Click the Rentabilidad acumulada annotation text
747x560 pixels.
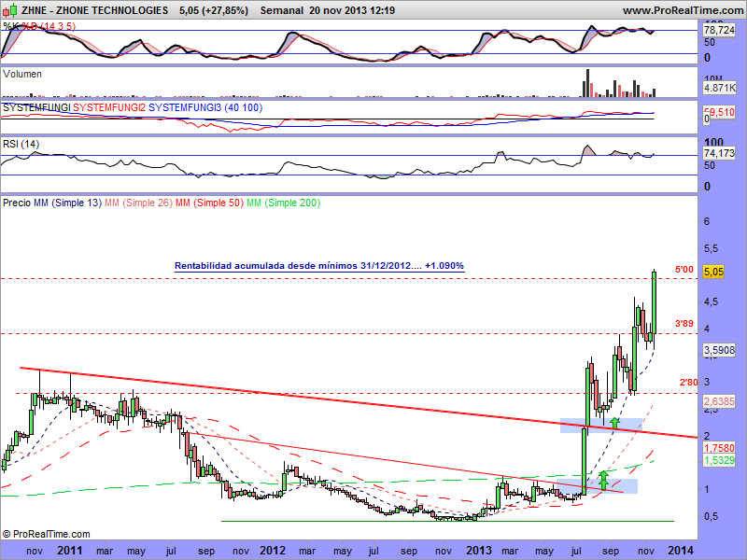tap(319, 266)
